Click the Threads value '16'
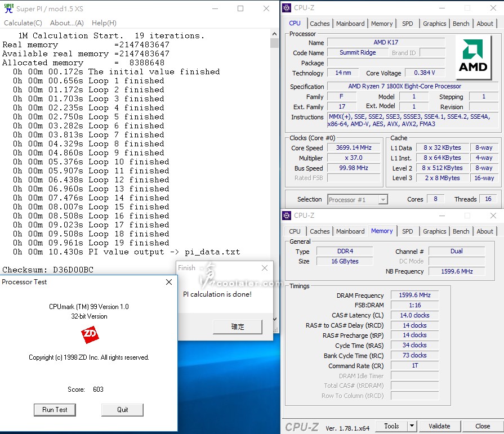The image size is (504, 434). pos(488,199)
